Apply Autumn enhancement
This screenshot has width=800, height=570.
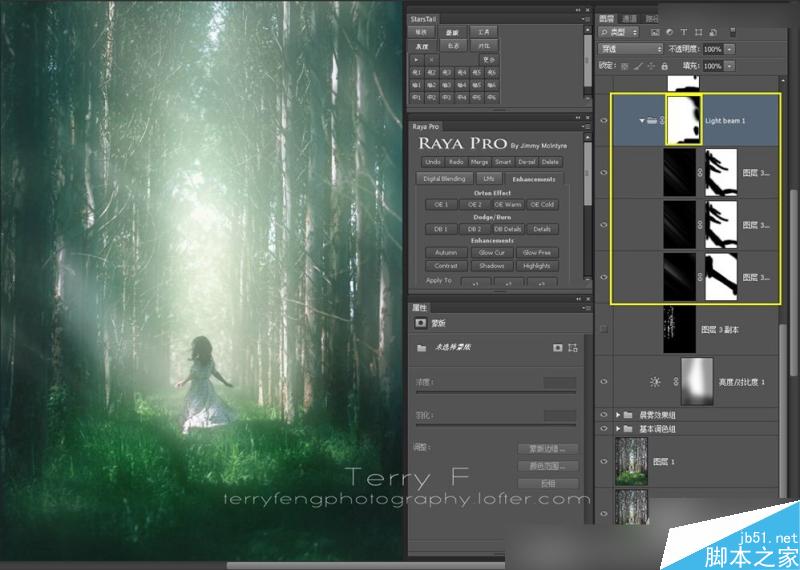[446, 253]
